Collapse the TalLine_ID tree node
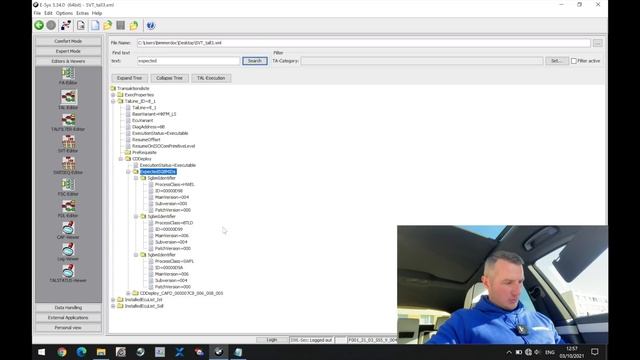Viewport: 640px width, 360px height. 113,101
